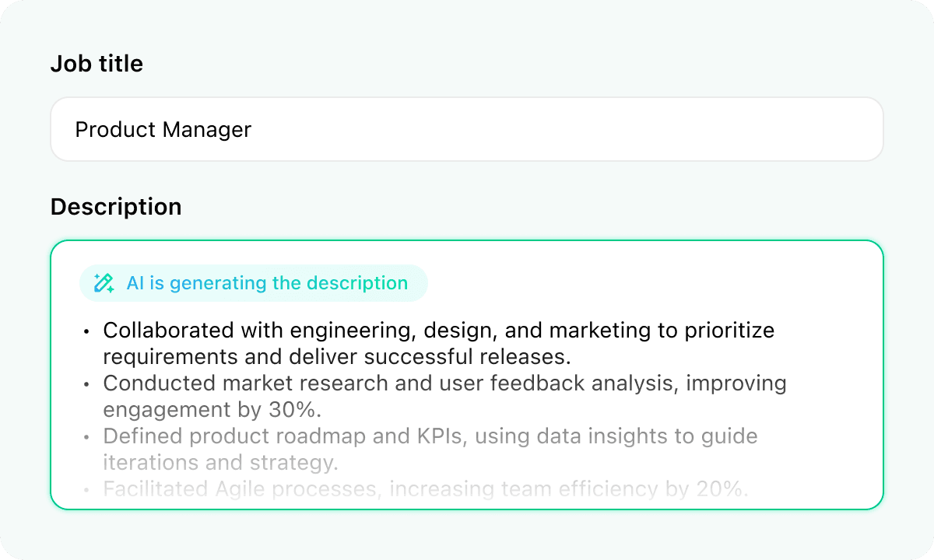The height and width of the screenshot is (560, 934).
Task: Click the word 'marketing' in the first bullet
Action: [601, 331]
